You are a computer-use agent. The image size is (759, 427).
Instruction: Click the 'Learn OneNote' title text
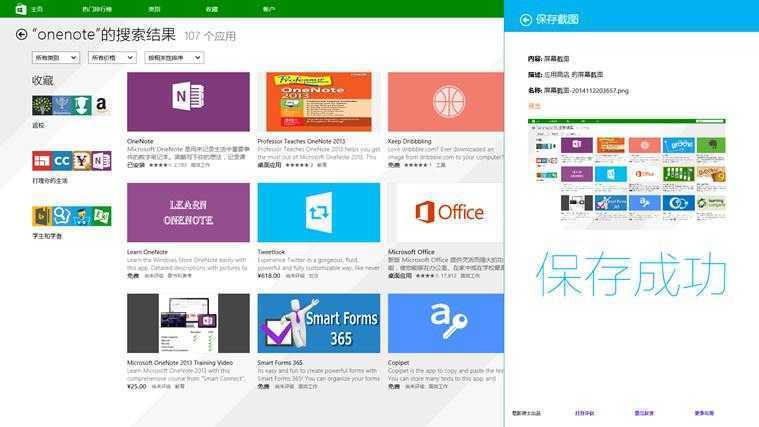(x=147, y=252)
